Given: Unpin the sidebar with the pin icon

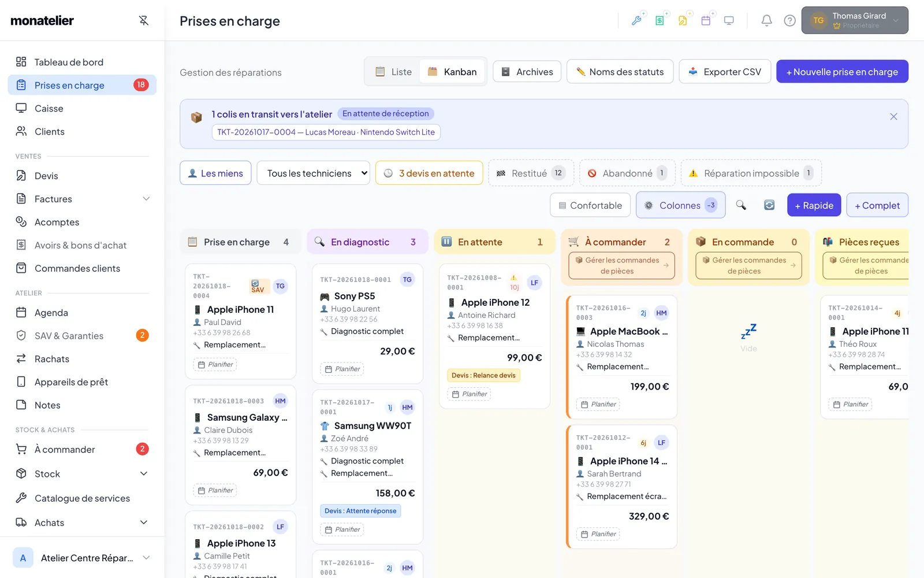Looking at the screenshot, I should click(x=144, y=20).
